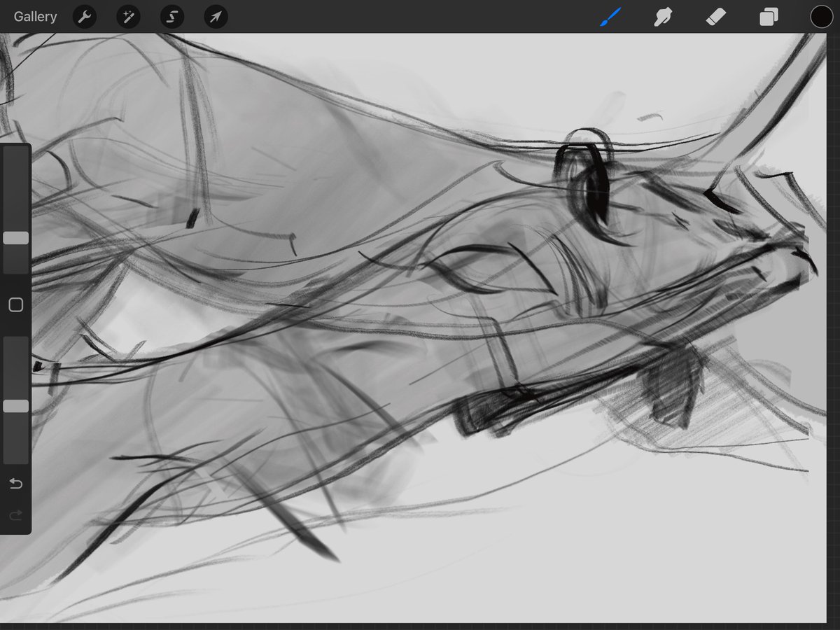
Task: Open the Layers panel
Action: [x=769, y=17]
